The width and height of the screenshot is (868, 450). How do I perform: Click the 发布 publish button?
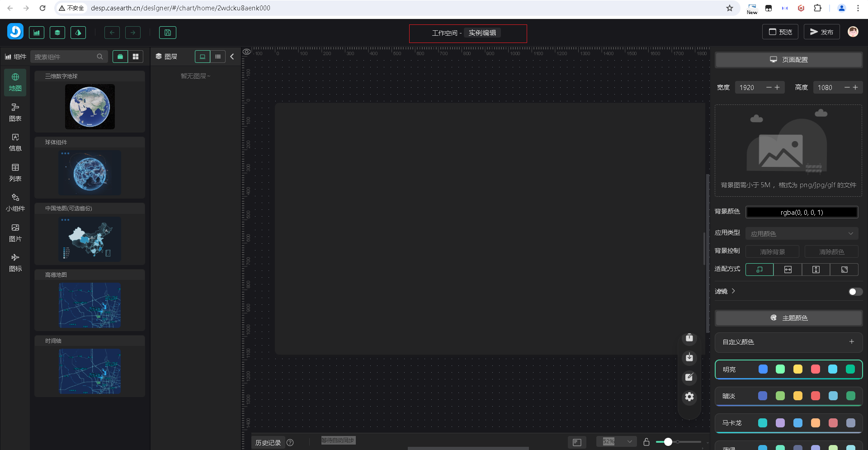(821, 32)
